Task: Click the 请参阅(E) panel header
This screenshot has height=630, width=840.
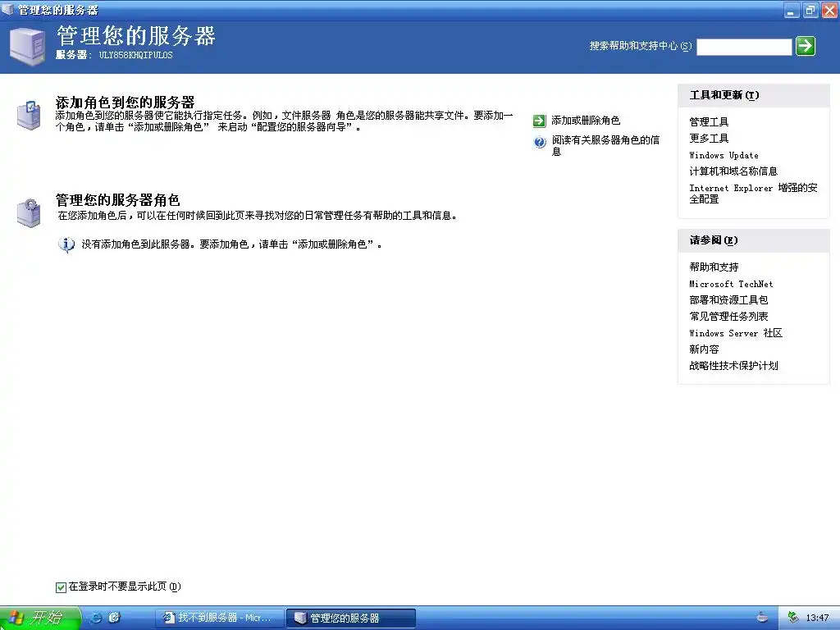Action: point(753,240)
